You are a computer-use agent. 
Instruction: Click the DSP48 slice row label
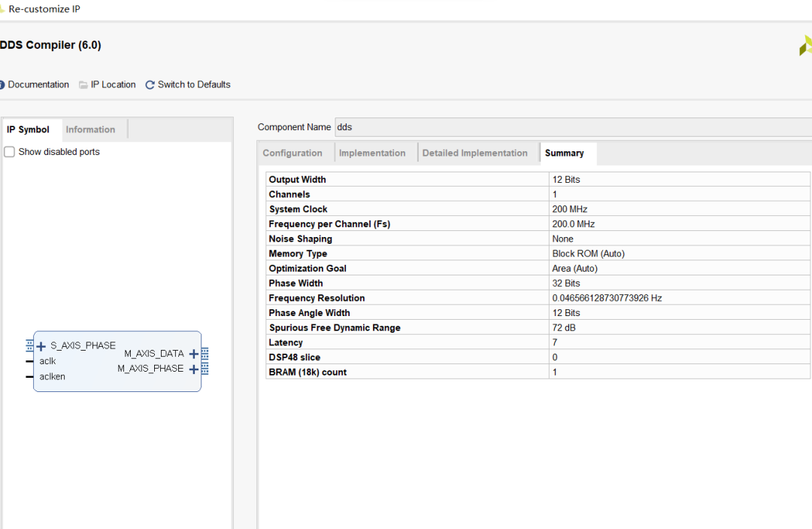[x=295, y=357]
